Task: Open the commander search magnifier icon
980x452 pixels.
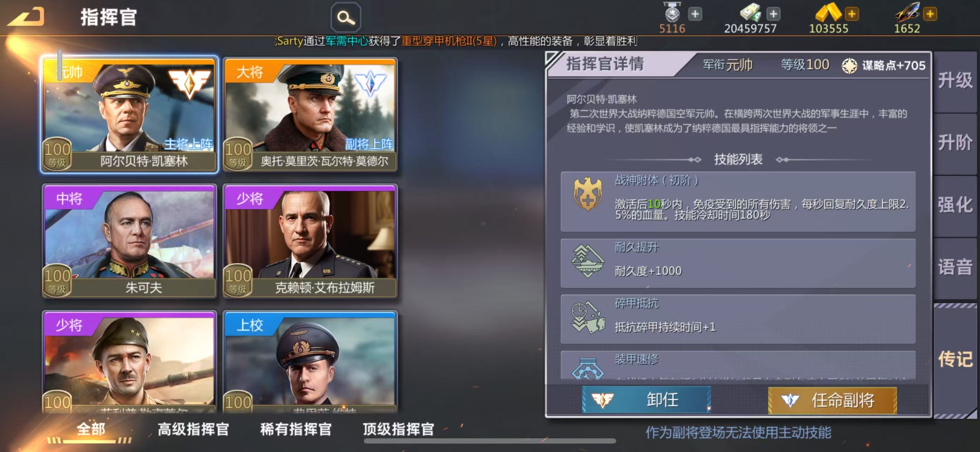Action: tap(346, 17)
